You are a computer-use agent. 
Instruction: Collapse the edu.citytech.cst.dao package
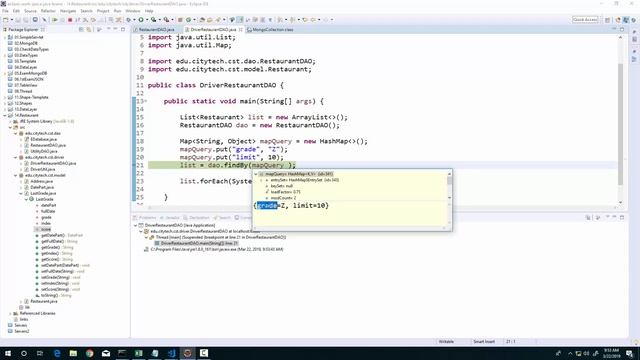click(x=16, y=133)
